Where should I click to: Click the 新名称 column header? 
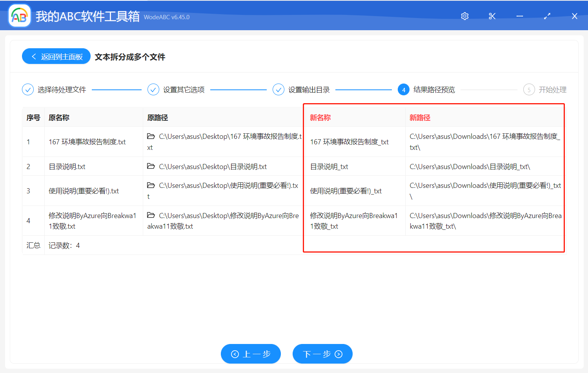(320, 118)
